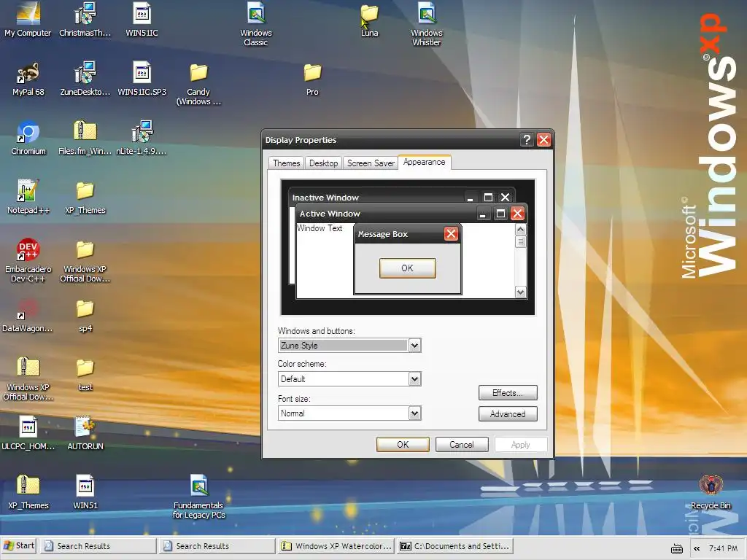Viewport: 747px width, 560px height.
Task: Click the 7:41 PM system clock
Action: 723,548
